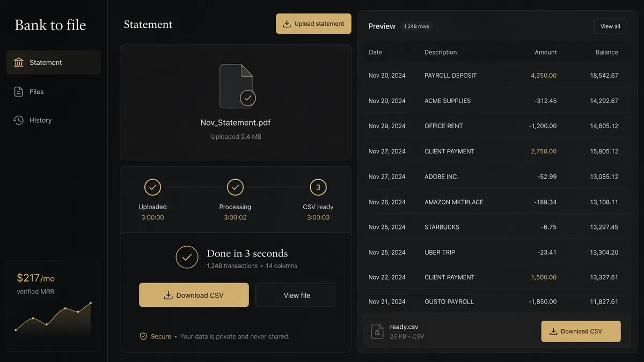Click the View file button
Screen dimensions: 644x362
tap(296, 295)
